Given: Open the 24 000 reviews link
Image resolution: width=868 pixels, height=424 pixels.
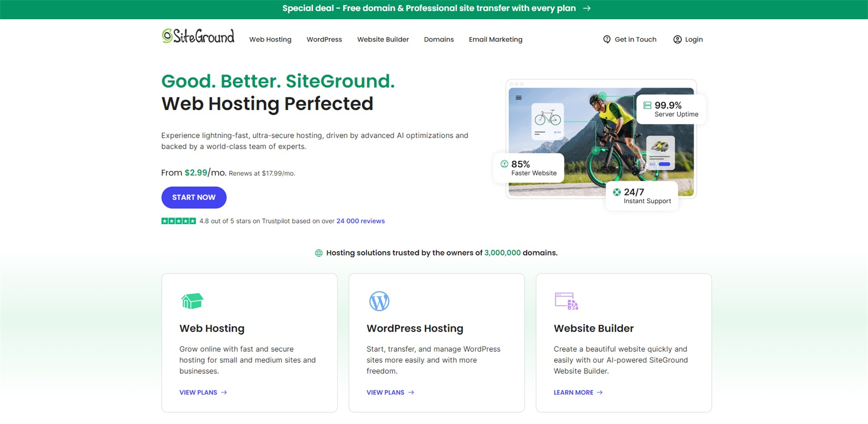Looking at the screenshot, I should (360, 221).
